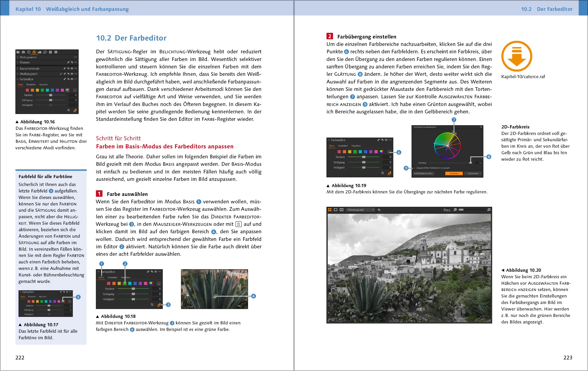Image resolution: width=588 pixels, height=371 pixels.
Task: Click the presets list icon in the Basismerkmale row
Action: coord(72,68)
